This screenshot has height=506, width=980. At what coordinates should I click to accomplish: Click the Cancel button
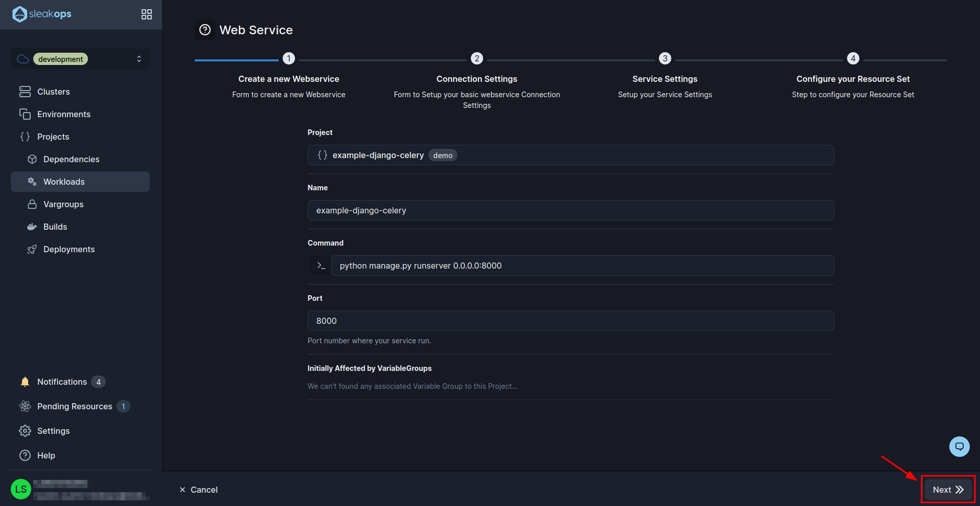click(x=198, y=490)
